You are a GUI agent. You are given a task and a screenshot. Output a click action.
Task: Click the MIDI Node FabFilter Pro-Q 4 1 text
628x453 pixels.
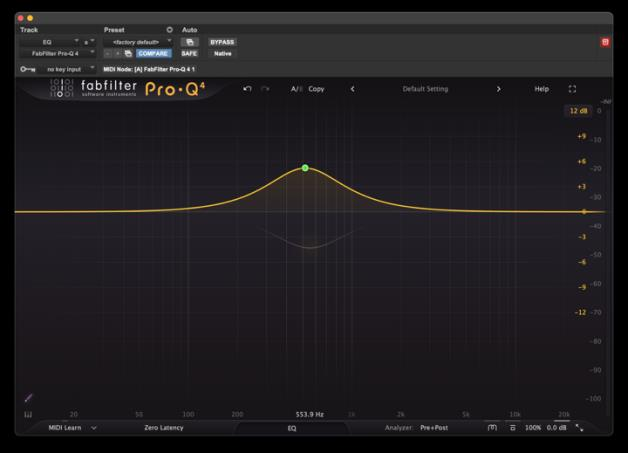click(149, 69)
